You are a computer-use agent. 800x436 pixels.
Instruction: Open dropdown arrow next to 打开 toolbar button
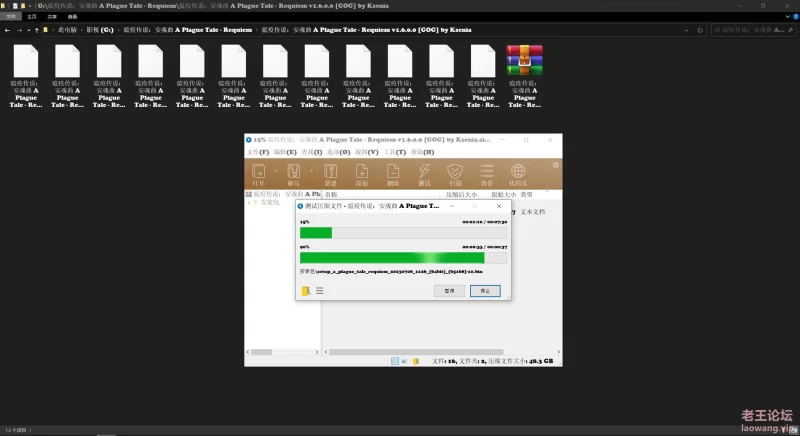(276, 171)
